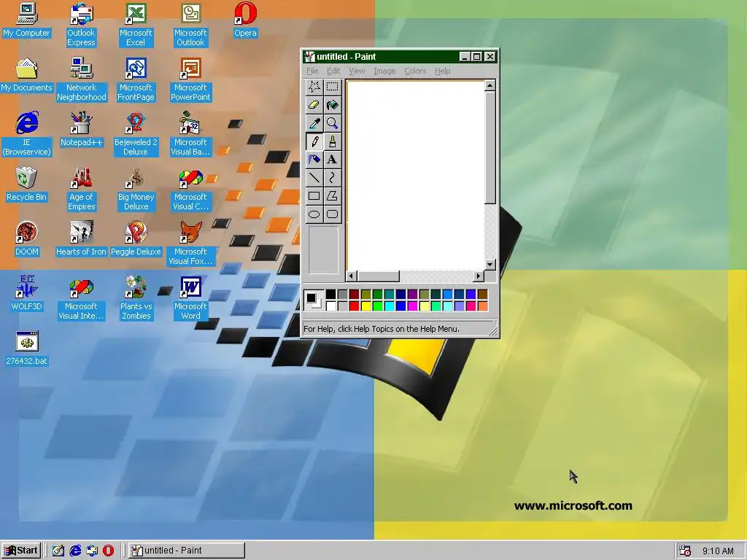Choose the Ellipse shape tool
This screenshot has height=560, width=747.
314,214
